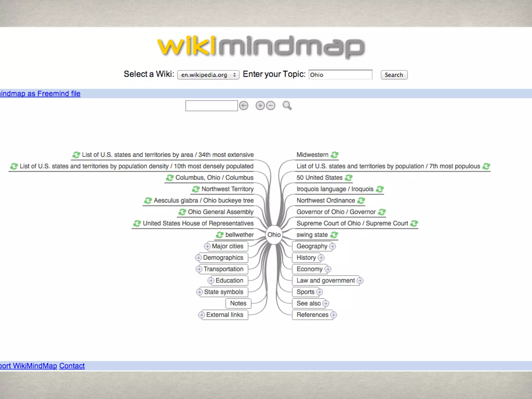532x399 pixels.
Task: Expand the Major cities node
Action: 207,246
